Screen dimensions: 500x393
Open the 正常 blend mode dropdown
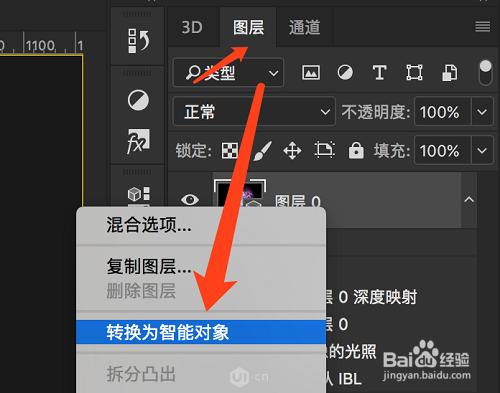click(x=254, y=111)
